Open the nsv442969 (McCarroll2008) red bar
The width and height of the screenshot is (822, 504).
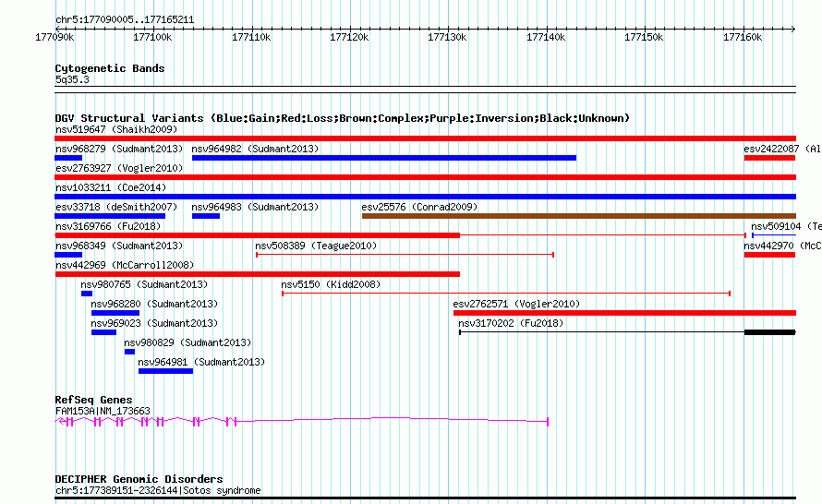coord(257,274)
